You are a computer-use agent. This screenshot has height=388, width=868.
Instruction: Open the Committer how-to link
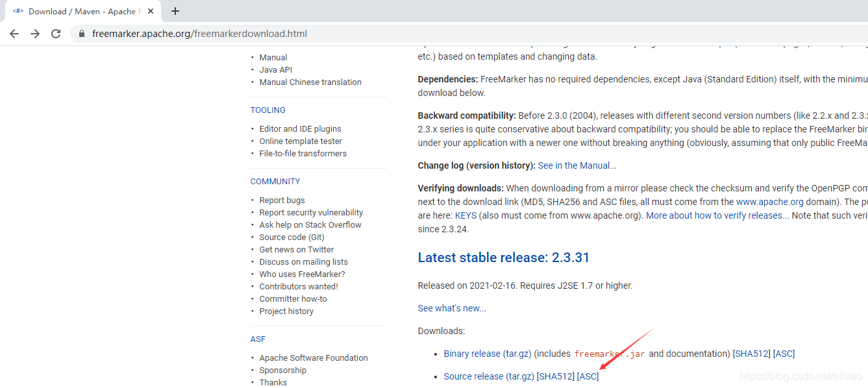tap(293, 298)
